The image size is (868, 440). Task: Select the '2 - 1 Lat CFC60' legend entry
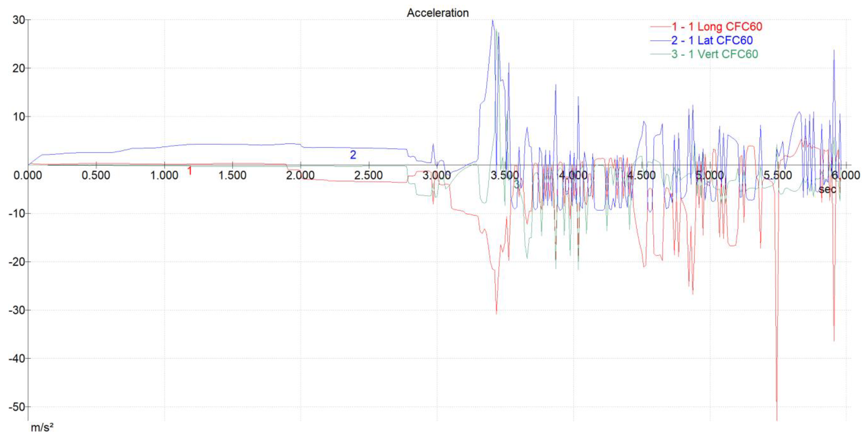(712, 40)
